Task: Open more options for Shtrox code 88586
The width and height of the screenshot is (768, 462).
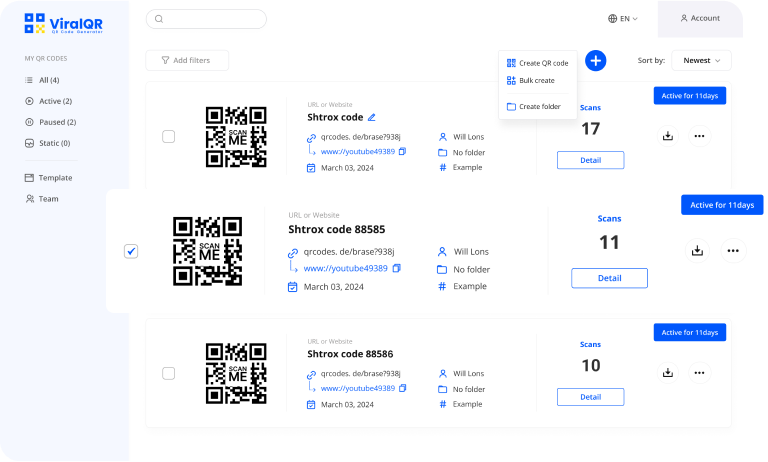Action: [699, 373]
